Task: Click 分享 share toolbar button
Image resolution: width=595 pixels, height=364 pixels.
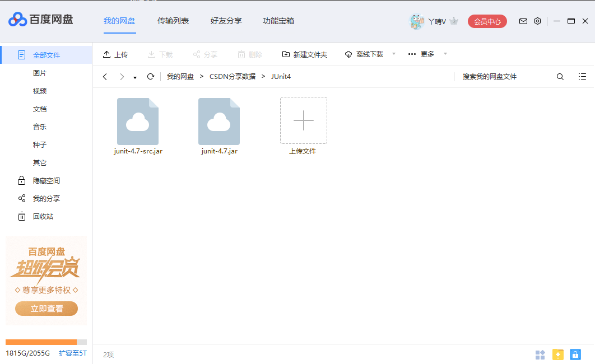Action: [x=205, y=55]
